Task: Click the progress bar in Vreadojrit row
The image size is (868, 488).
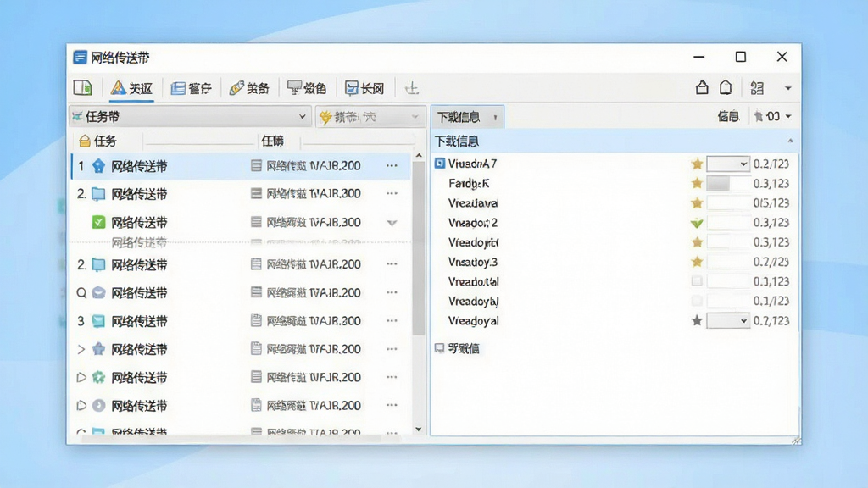Action: 728,242
